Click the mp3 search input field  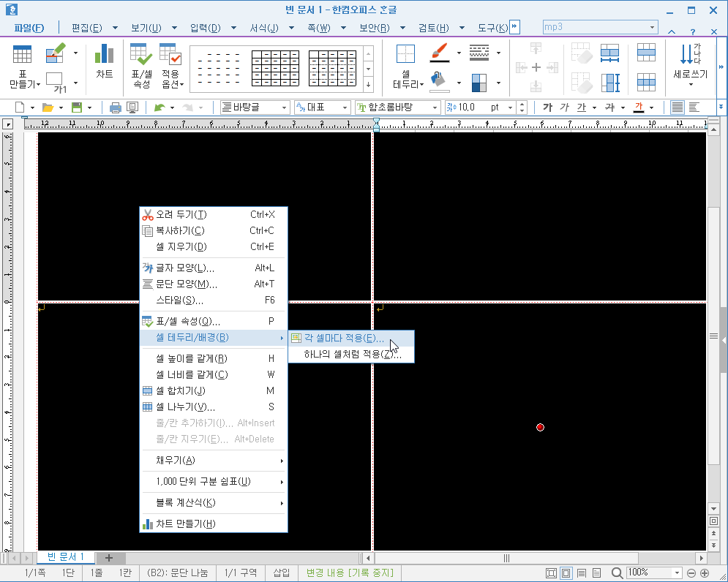point(595,27)
